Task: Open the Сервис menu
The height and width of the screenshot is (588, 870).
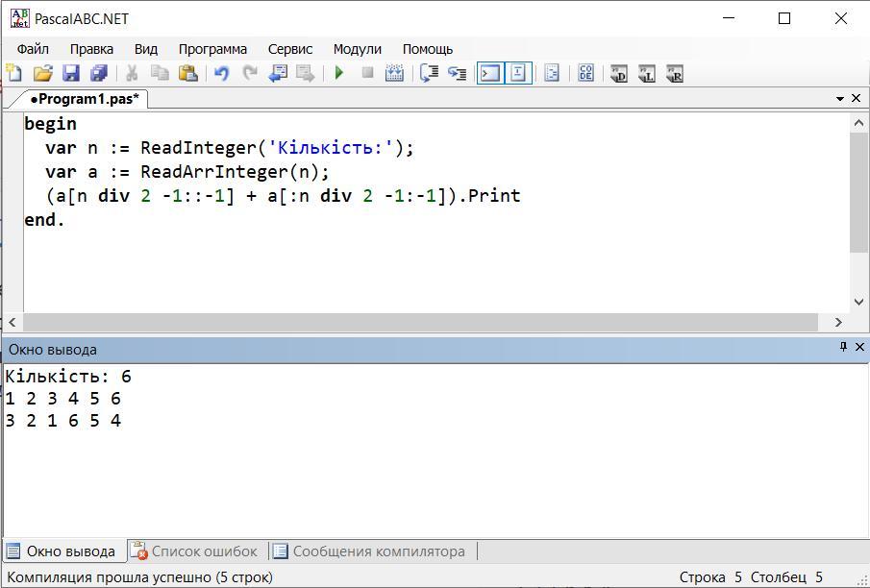Action: click(290, 49)
